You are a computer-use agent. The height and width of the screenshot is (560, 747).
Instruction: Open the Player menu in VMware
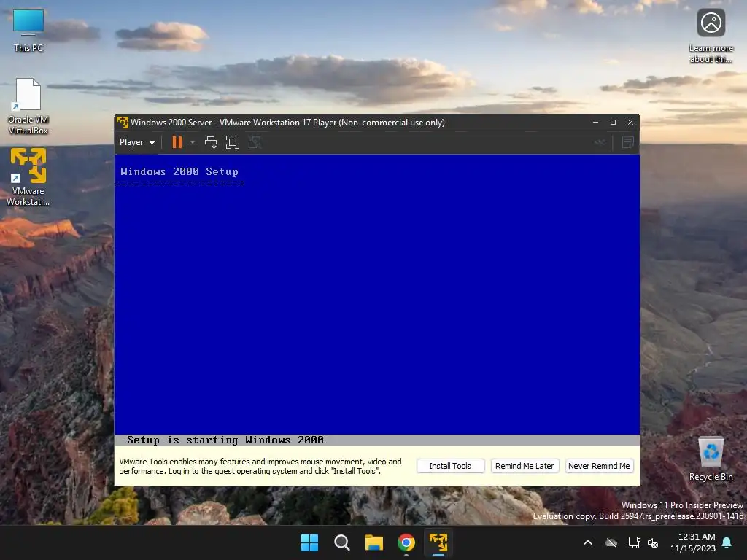pyautogui.click(x=136, y=142)
